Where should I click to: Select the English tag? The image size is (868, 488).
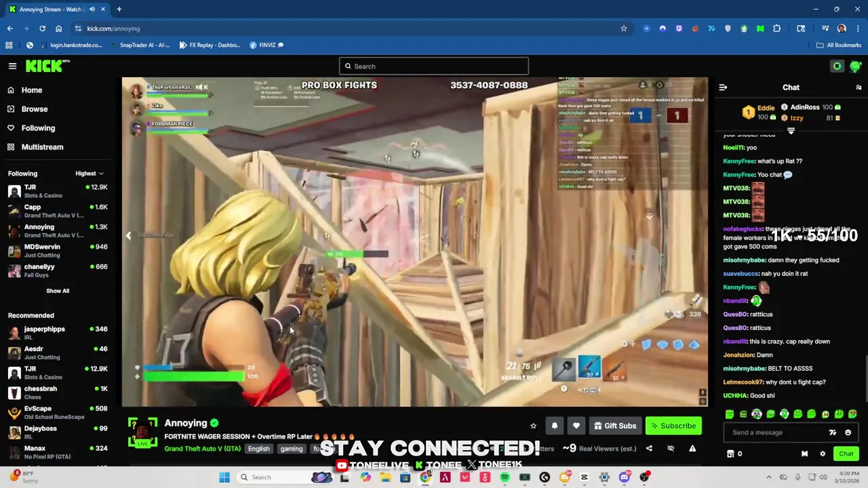click(258, 449)
